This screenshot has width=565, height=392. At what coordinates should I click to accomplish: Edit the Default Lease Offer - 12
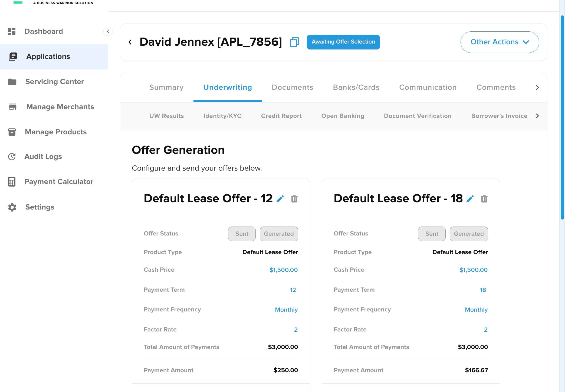[x=280, y=199]
